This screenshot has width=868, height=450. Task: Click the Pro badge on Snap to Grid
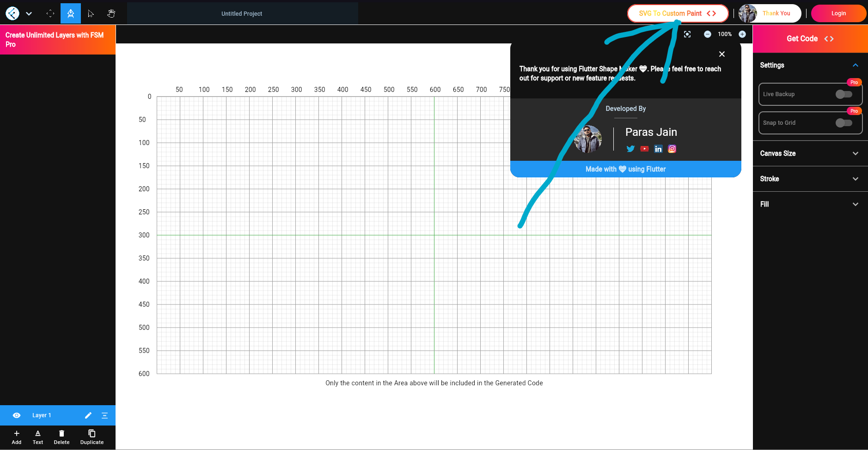click(x=854, y=111)
